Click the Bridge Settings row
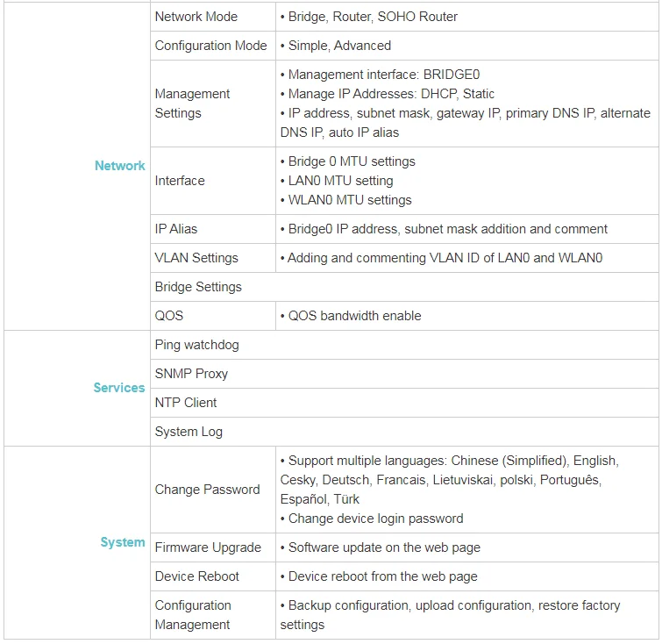 point(404,287)
